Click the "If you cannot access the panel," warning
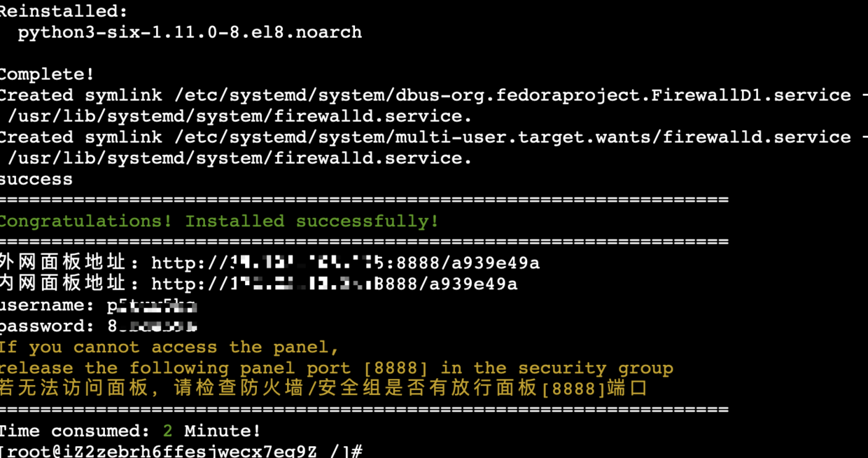The width and height of the screenshot is (868, 458). click(169, 347)
